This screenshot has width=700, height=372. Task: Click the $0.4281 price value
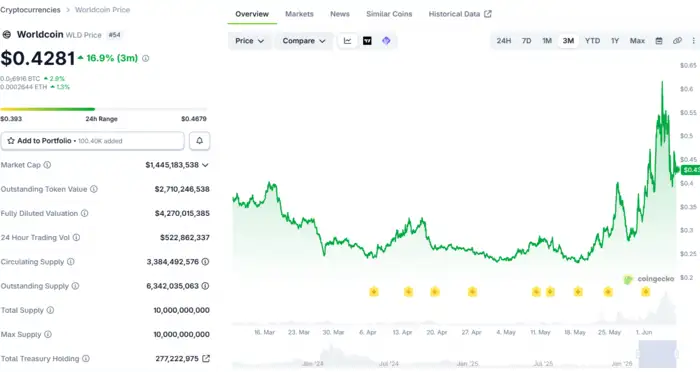click(38, 59)
